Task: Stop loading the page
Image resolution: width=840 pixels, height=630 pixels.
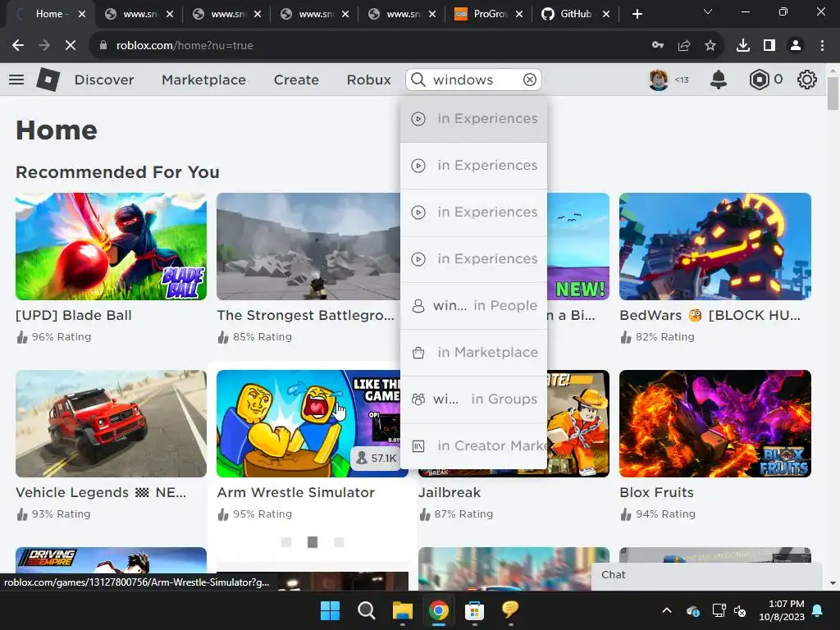Action: point(71,46)
